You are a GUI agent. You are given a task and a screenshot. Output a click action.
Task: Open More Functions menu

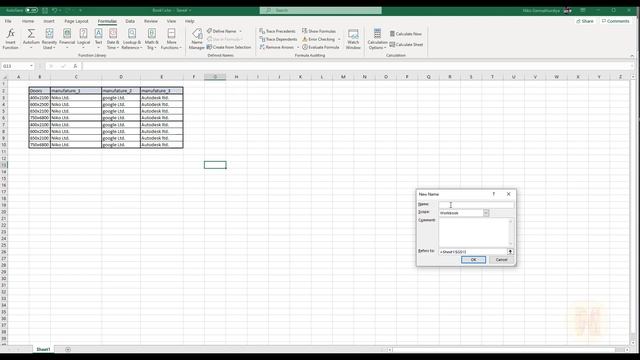tap(171, 39)
